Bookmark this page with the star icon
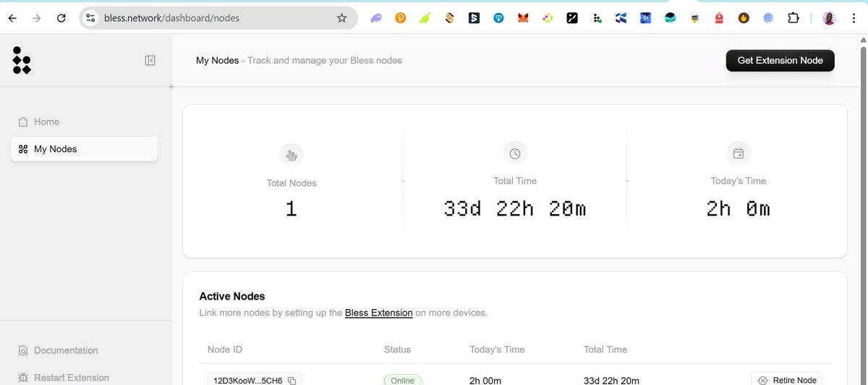Screen dimensions: 868x385 coord(341,18)
